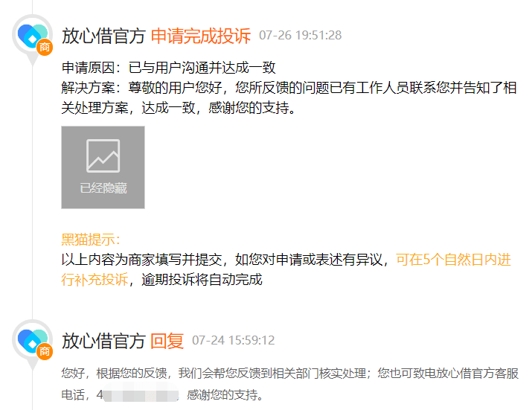Viewport: 532px width, 410px height.
Task: Click the reply text 您好，根据您的反馈
Action: tap(290, 384)
